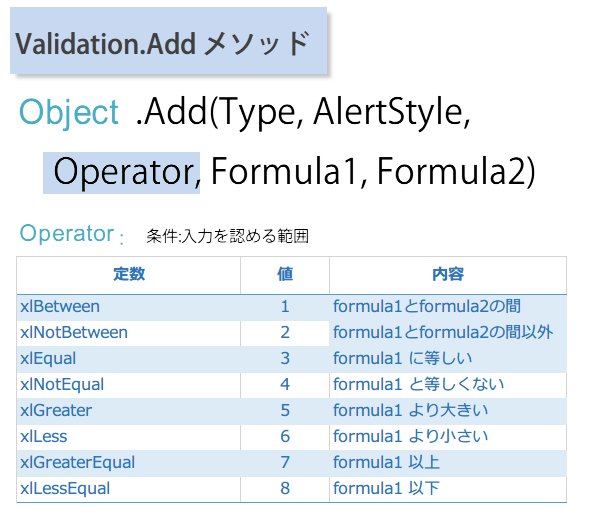The width and height of the screenshot is (600, 521).
Task: Select the xlNotBetween constant cell
Action: click(x=74, y=332)
